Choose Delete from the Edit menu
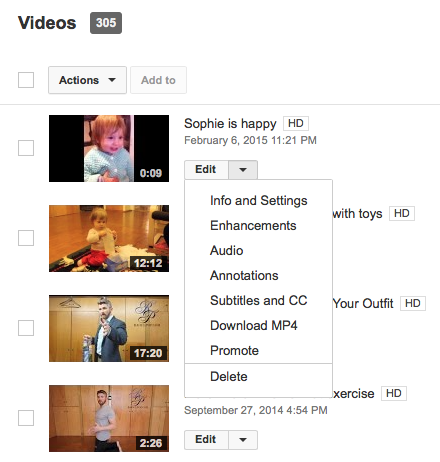The width and height of the screenshot is (440, 462). coord(258,377)
